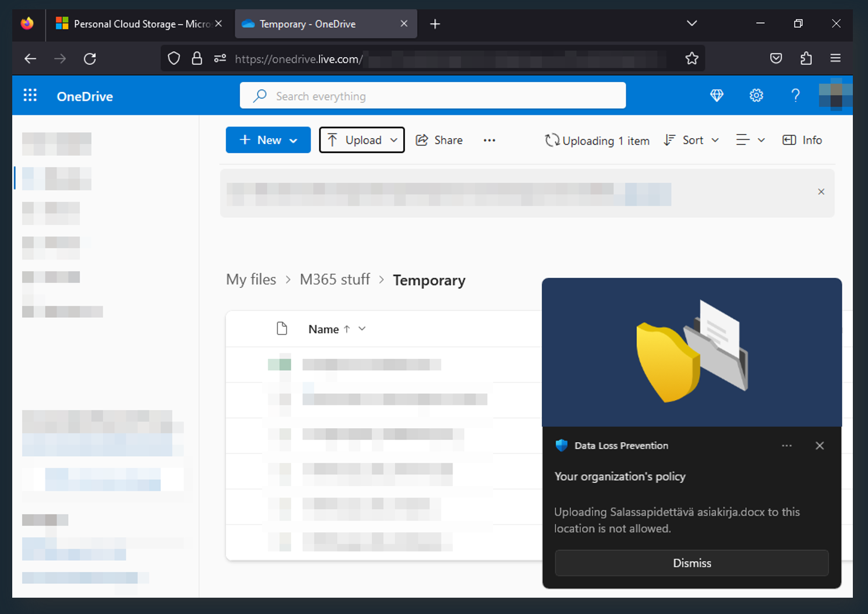The width and height of the screenshot is (868, 614).
Task: Click the premium diamond icon
Action: (x=717, y=95)
